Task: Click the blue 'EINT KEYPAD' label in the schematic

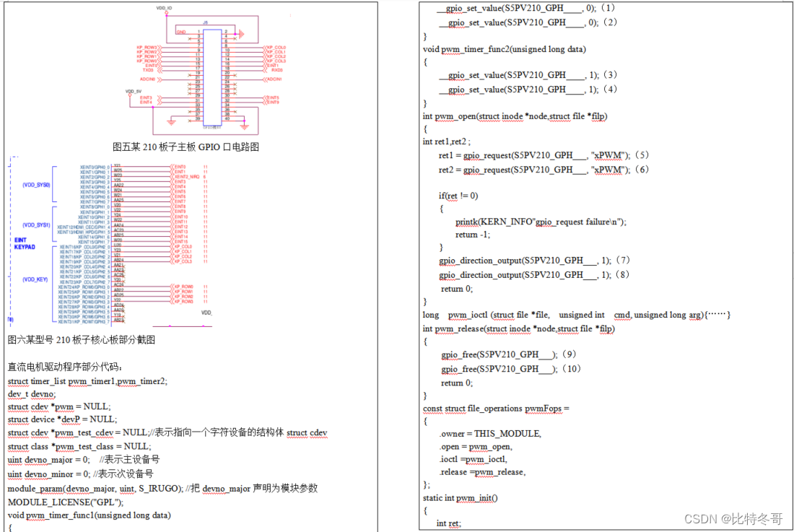Action: (x=25, y=243)
